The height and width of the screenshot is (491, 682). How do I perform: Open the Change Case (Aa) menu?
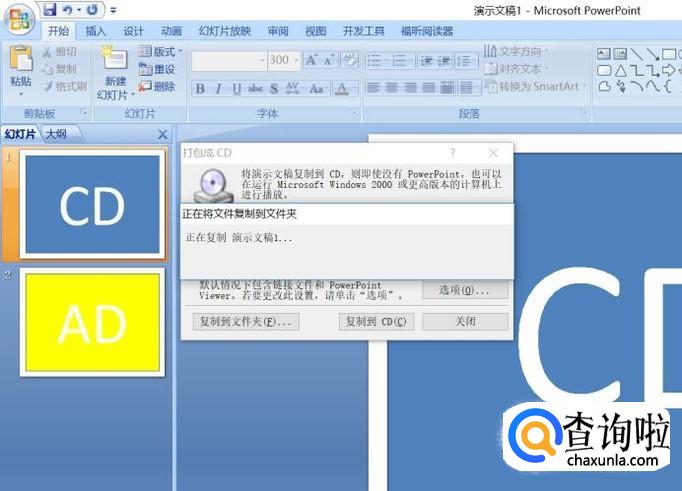318,89
